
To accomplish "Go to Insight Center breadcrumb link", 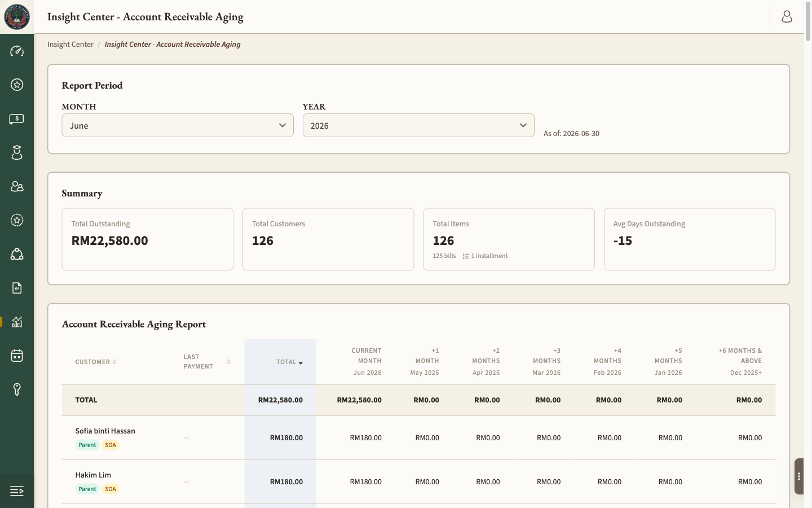I will [x=70, y=44].
